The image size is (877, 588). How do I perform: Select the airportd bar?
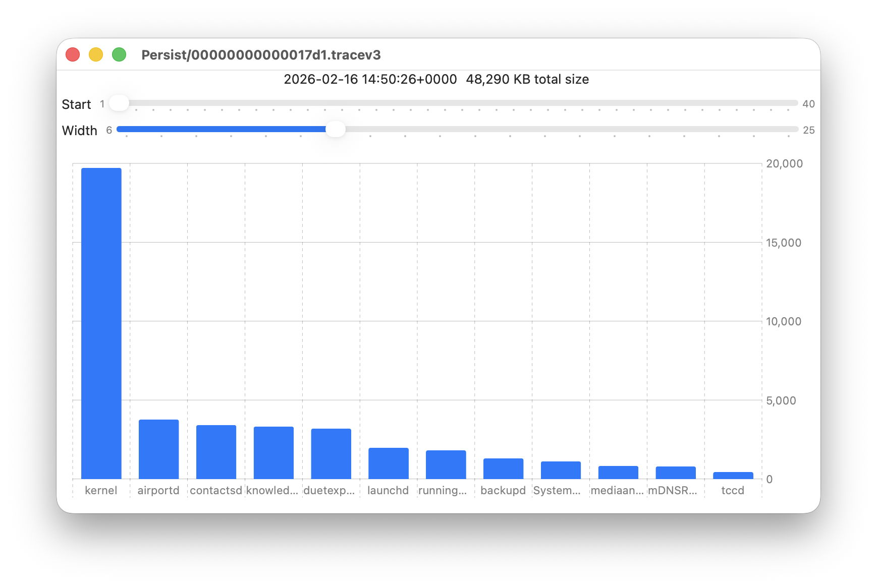tap(158, 449)
